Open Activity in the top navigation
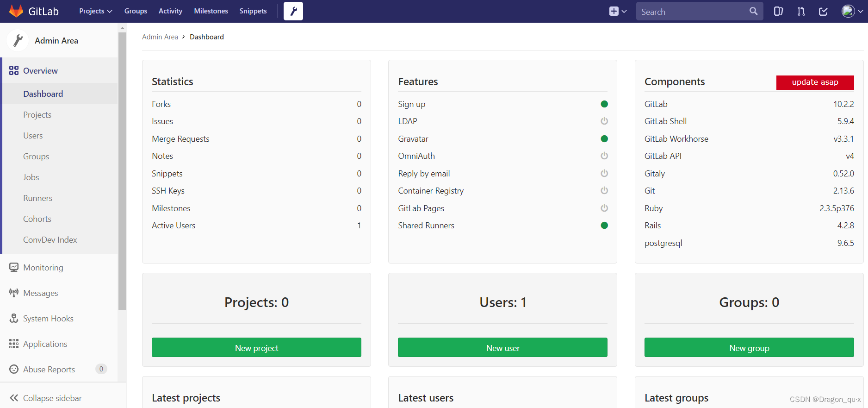 pyautogui.click(x=170, y=11)
